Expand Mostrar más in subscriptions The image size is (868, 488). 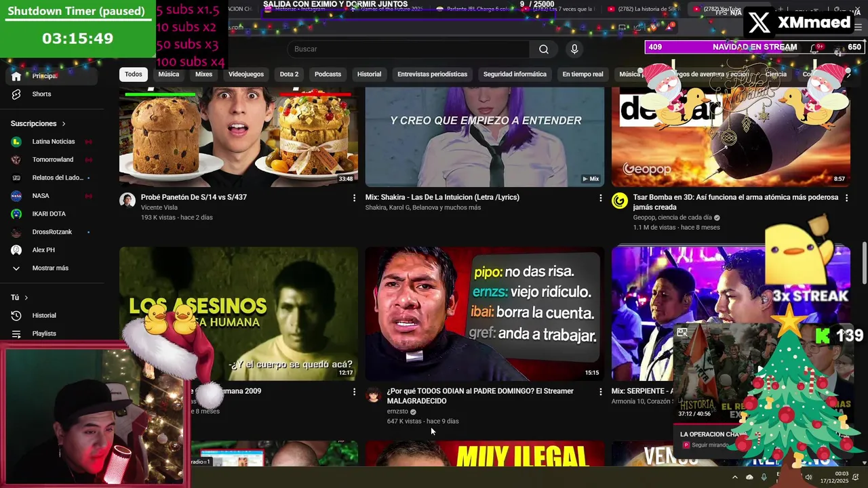[x=50, y=268]
